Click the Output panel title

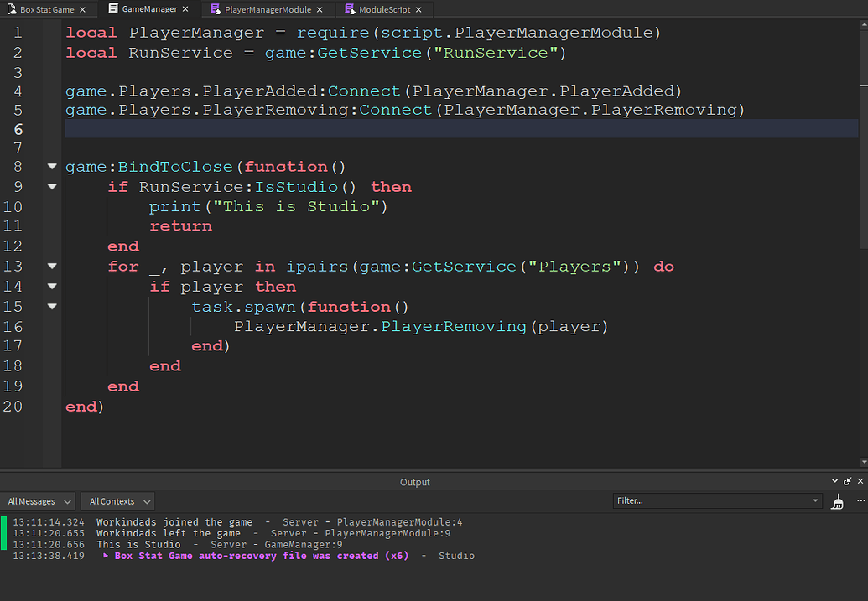[x=414, y=482]
